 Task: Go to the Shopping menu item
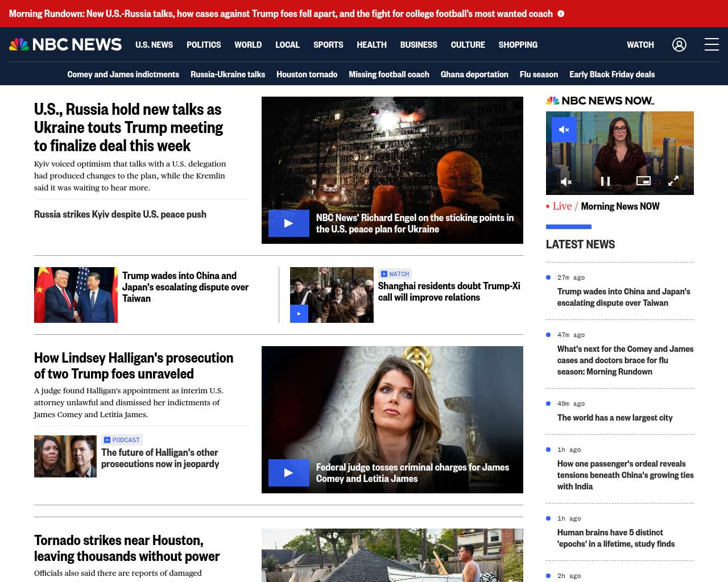(x=518, y=44)
